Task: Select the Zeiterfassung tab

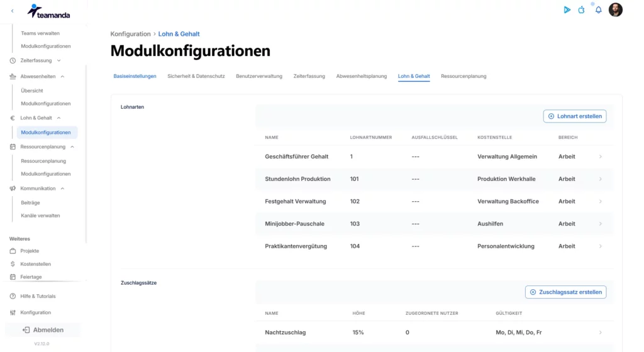Action: [x=309, y=76]
